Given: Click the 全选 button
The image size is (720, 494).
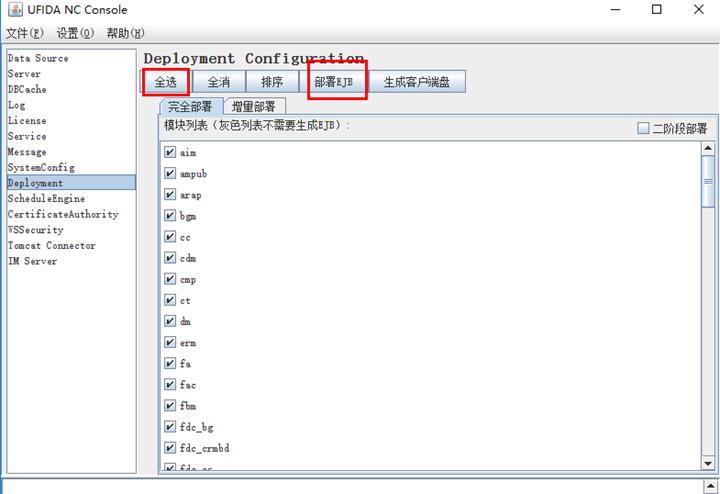Looking at the screenshot, I should point(165,82).
